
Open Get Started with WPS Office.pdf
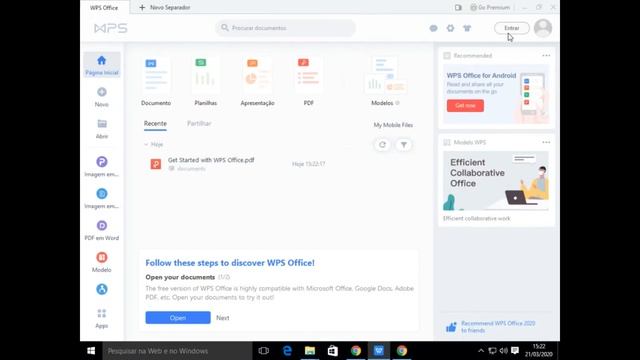211,160
